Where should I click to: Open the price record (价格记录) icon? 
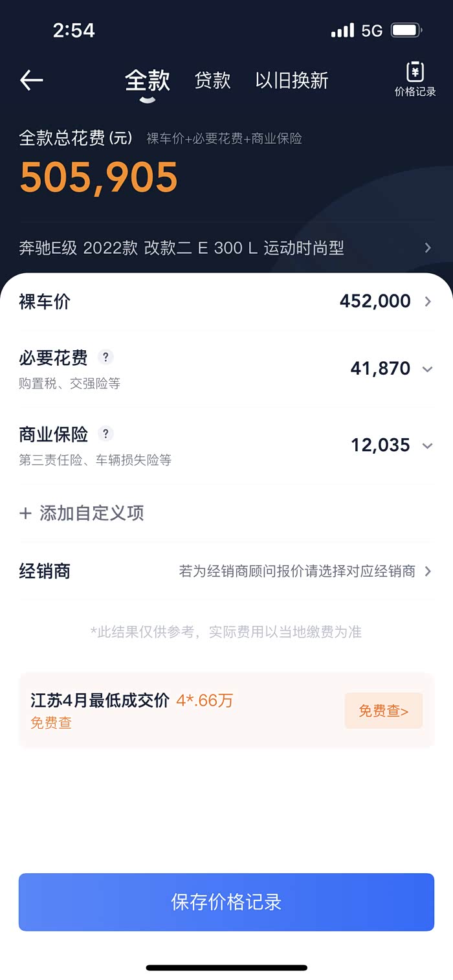[415, 80]
